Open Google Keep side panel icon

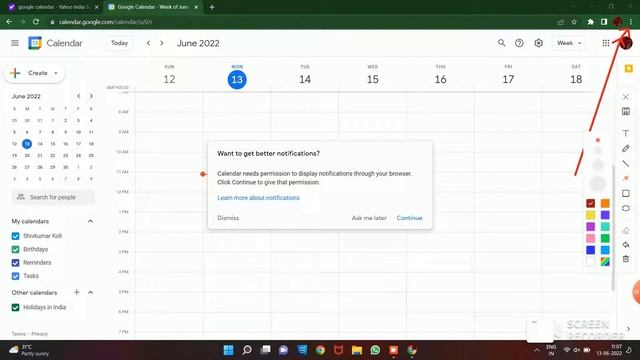point(629,69)
